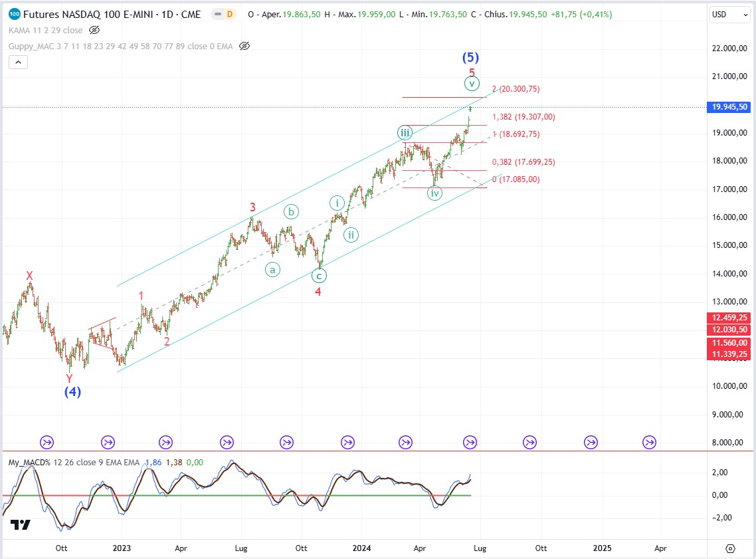This screenshot has width=756, height=559.
Task: Click the purple marker nearest 2025 label
Action: 591,442
